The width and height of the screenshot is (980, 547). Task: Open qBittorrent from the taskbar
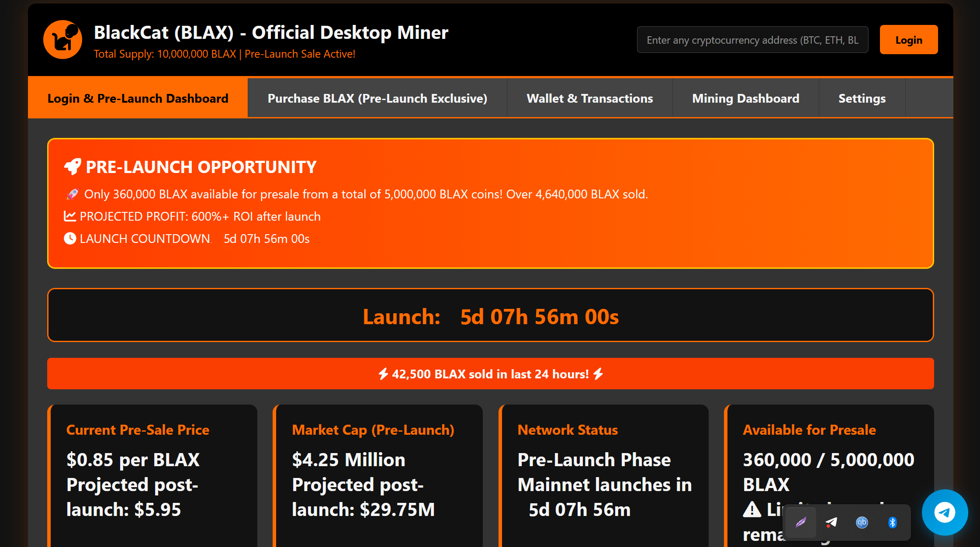[862, 522]
